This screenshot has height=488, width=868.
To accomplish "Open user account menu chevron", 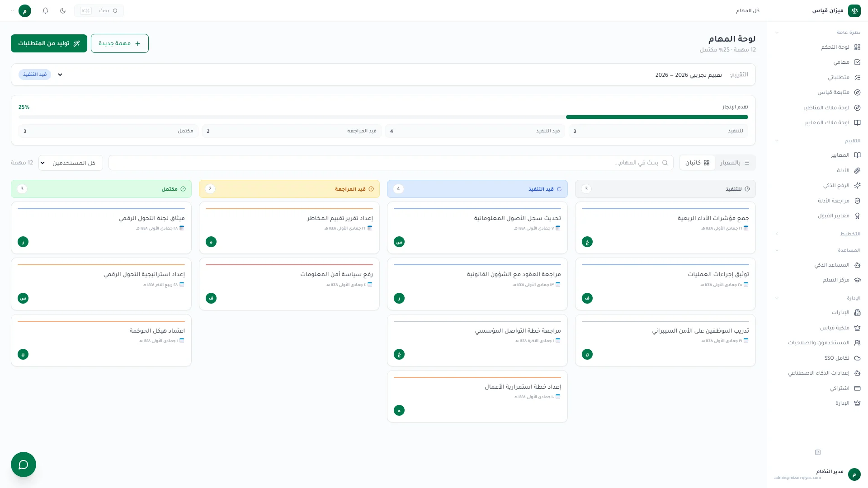I will tap(12, 10).
